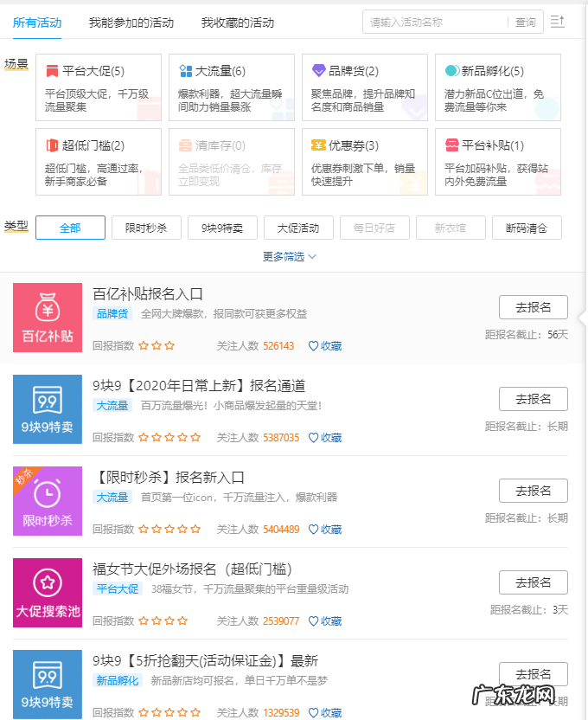
Task: Favorite 福女节大促外场报名 via heart 收藏
Action: (x=325, y=621)
